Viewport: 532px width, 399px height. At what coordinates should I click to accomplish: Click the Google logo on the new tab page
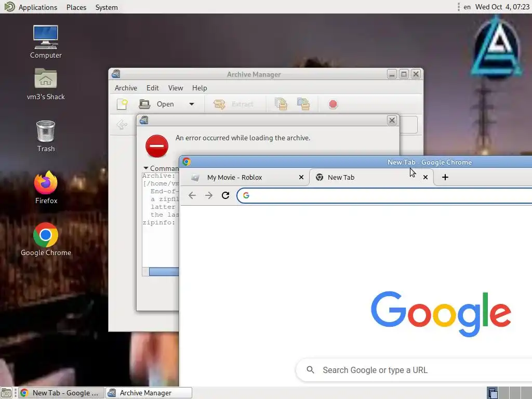(441, 314)
